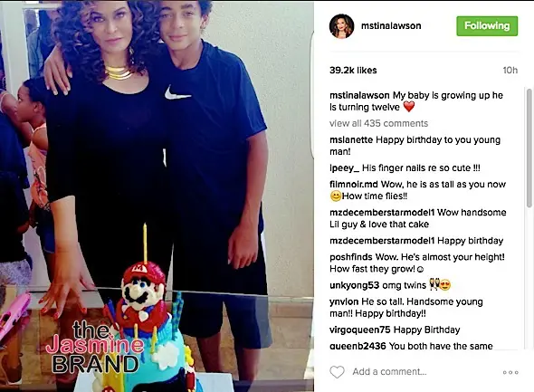
Task: Click the mstinalawson username in header
Action: 391,26
